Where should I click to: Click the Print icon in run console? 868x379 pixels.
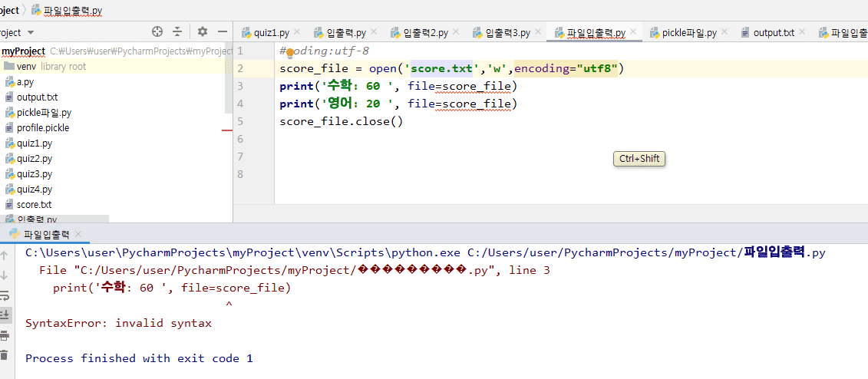5,335
